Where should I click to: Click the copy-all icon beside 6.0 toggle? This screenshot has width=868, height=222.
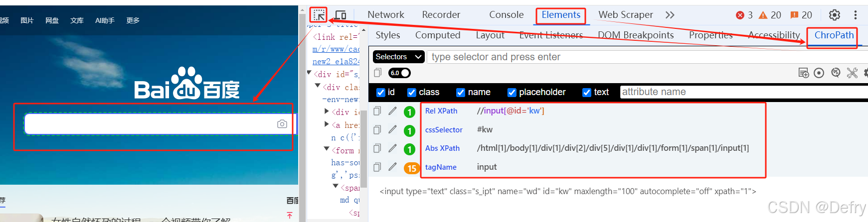(x=378, y=73)
